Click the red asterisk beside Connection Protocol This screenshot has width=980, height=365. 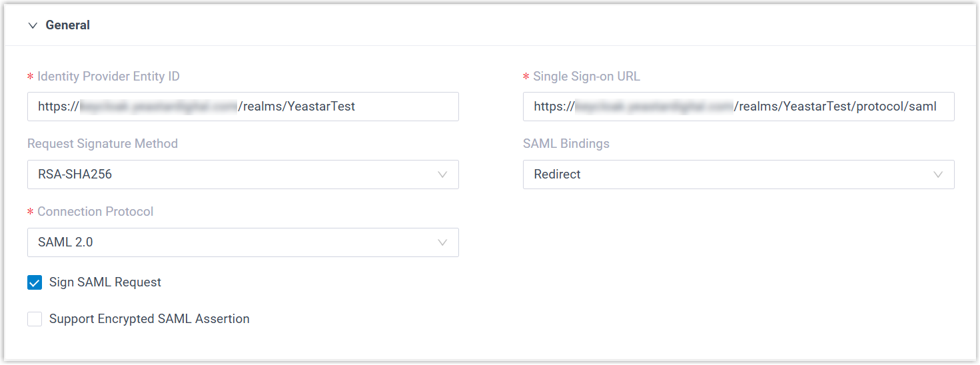pyautogui.click(x=30, y=212)
